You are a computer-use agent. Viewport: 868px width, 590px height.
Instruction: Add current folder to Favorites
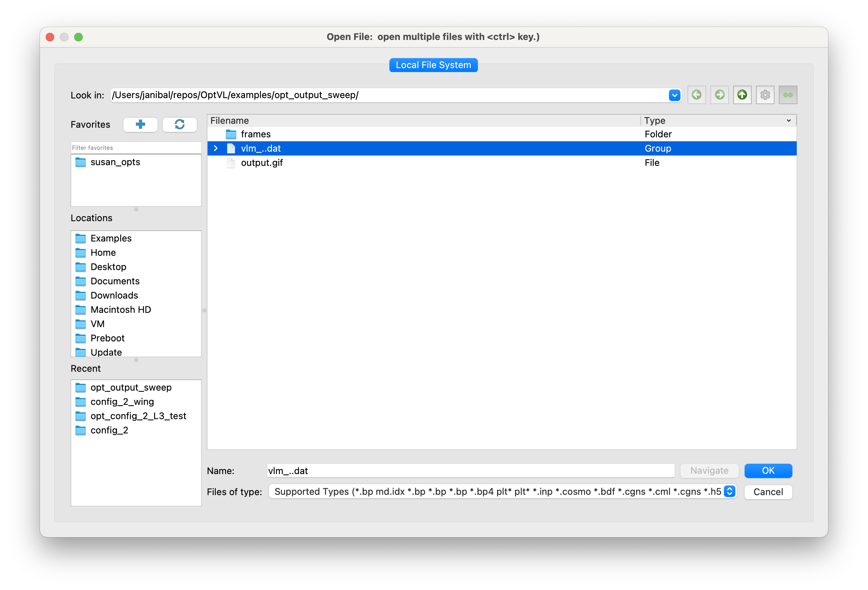(141, 124)
